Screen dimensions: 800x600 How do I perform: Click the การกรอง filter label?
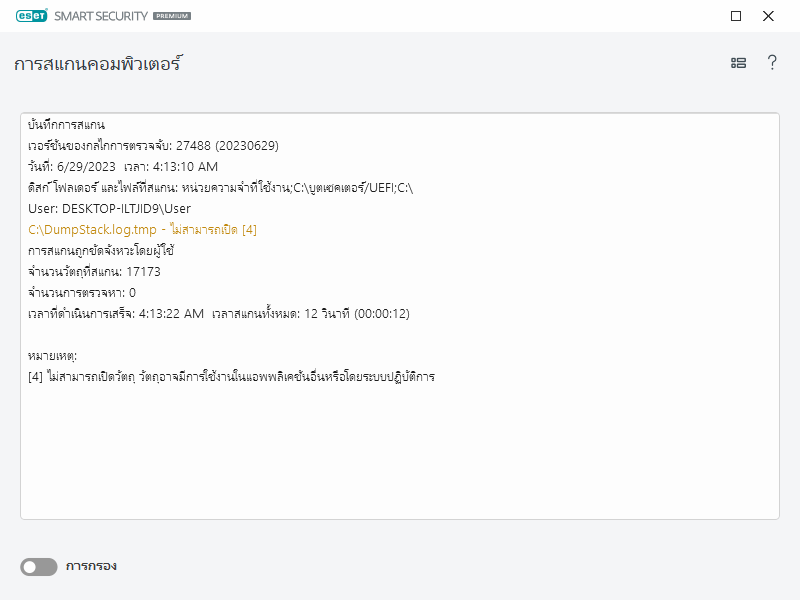click(x=91, y=566)
